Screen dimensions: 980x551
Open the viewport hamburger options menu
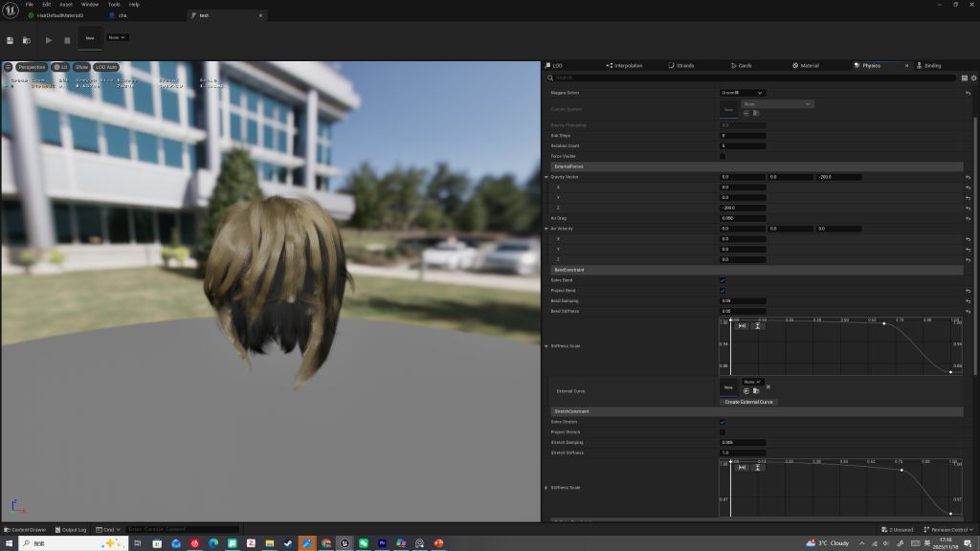[x=8, y=67]
